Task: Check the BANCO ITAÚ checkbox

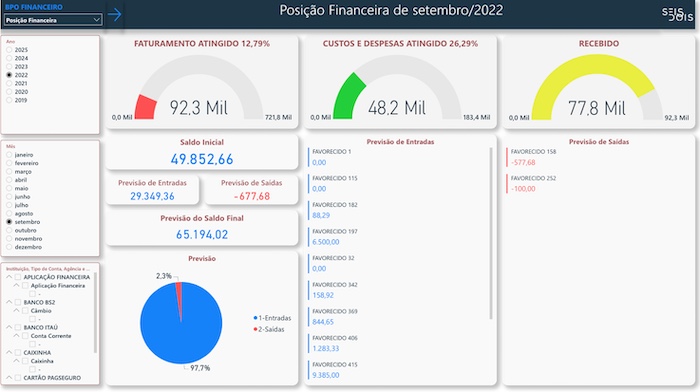Action: [18, 327]
